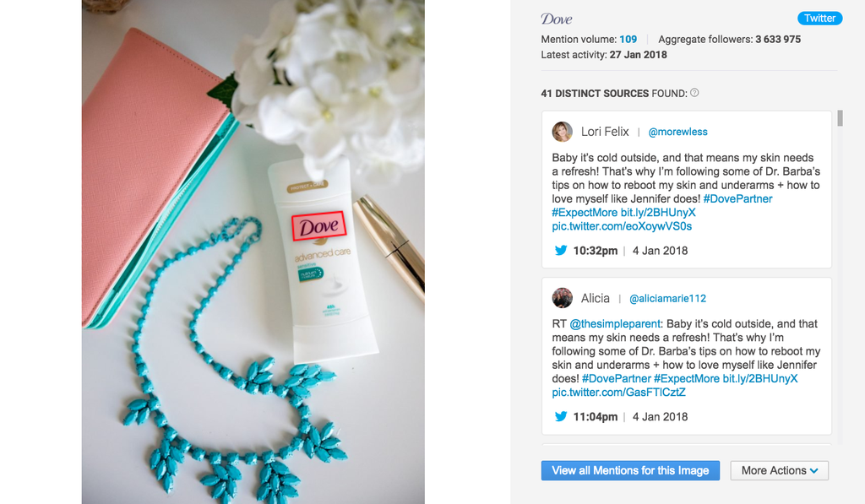Open Lori Felix's profile avatar
Screen dimensions: 865x504
tap(562, 132)
